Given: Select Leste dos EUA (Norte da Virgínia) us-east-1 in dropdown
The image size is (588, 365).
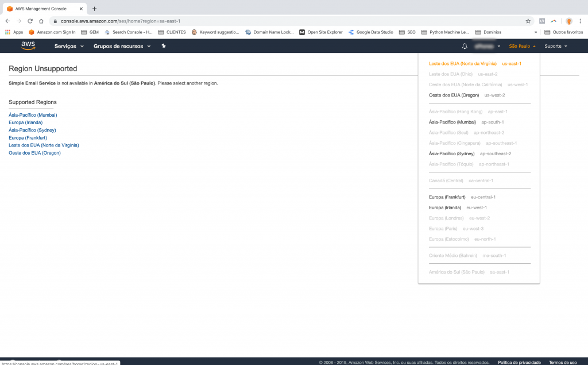Looking at the screenshot, I should click(x=475, y=63).
